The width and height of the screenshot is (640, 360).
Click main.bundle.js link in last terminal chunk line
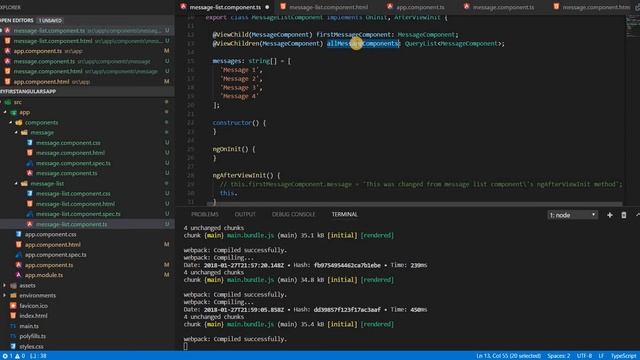(250, 324)
